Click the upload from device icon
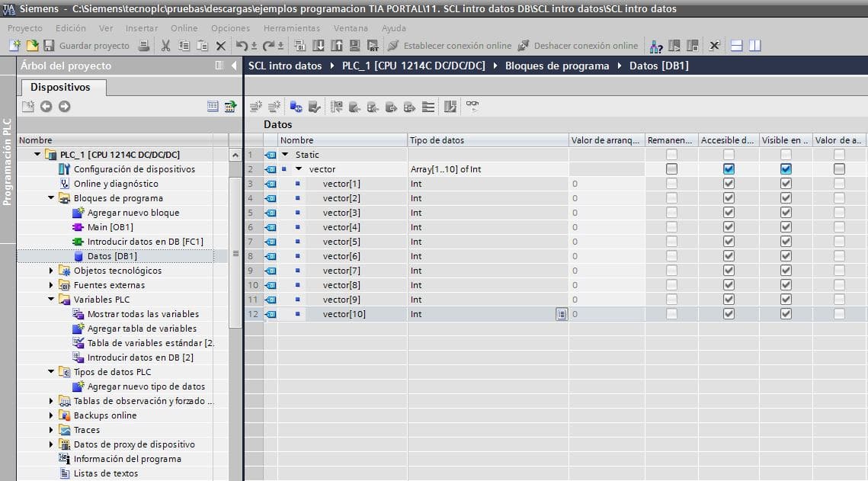Image resolution: width=868 pixels, height=481 pixels. point(337,46)
